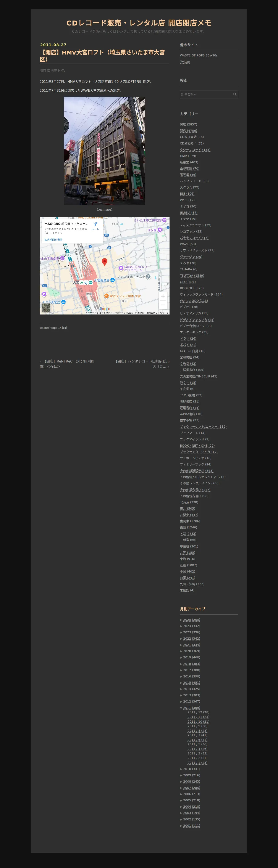This screenshot has width=278, height=868.
Task: Go to previous post ReNTReC.
Action: (67, 364)
